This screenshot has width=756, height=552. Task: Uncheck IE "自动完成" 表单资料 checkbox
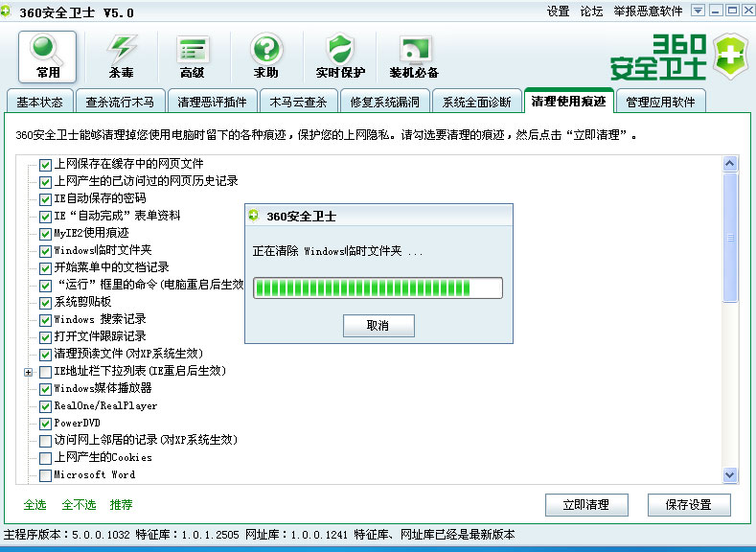[45, 217]
